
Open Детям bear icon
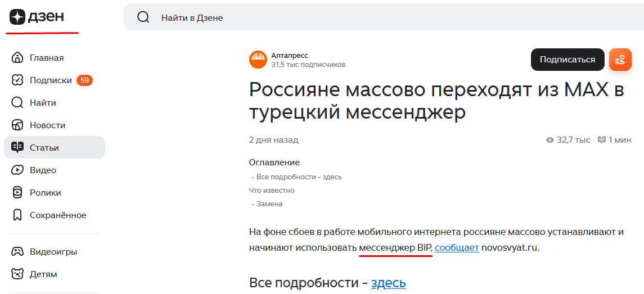click(17, 274)
